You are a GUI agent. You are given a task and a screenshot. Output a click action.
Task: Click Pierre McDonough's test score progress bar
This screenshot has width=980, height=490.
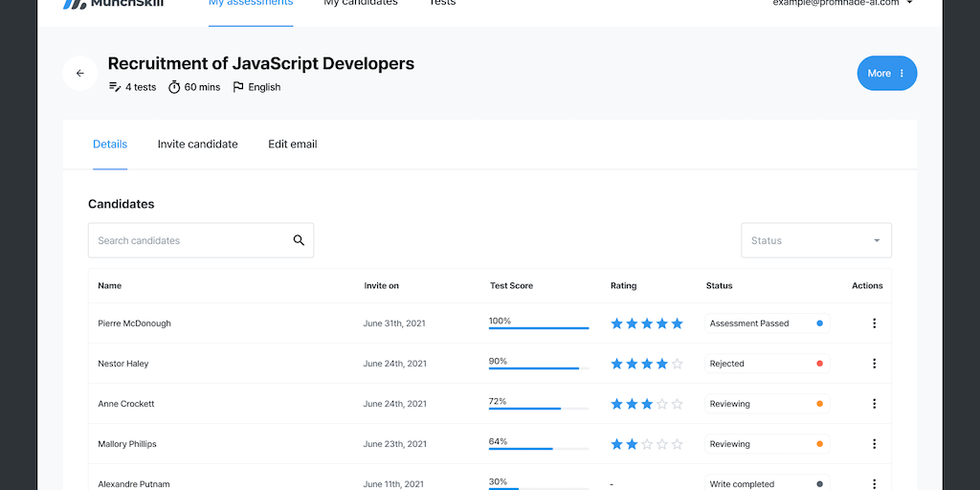(538, 328)
